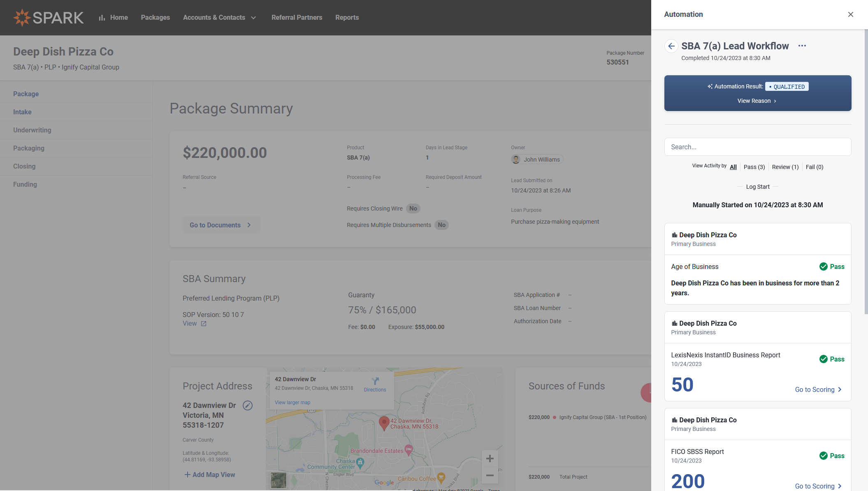Click the SPARK logo

pos(49,17)
